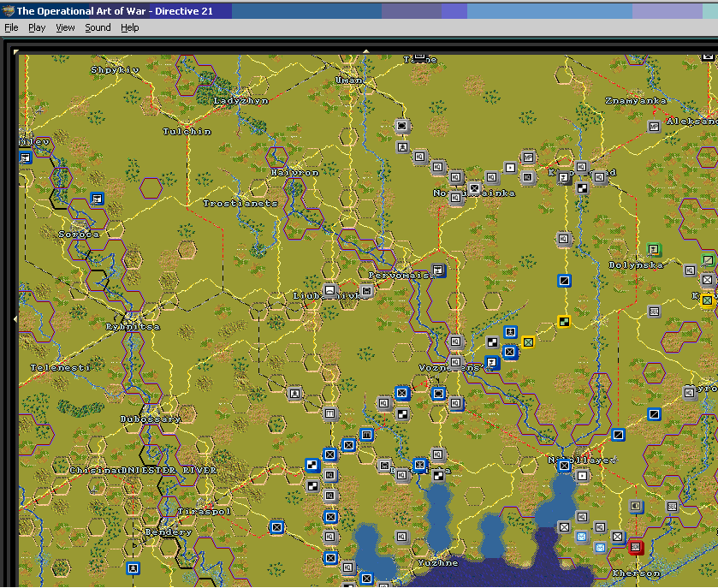718x588 pixels.
Task: Select the MP unit west of Kirovograd
Action: (x=528, y=157)
